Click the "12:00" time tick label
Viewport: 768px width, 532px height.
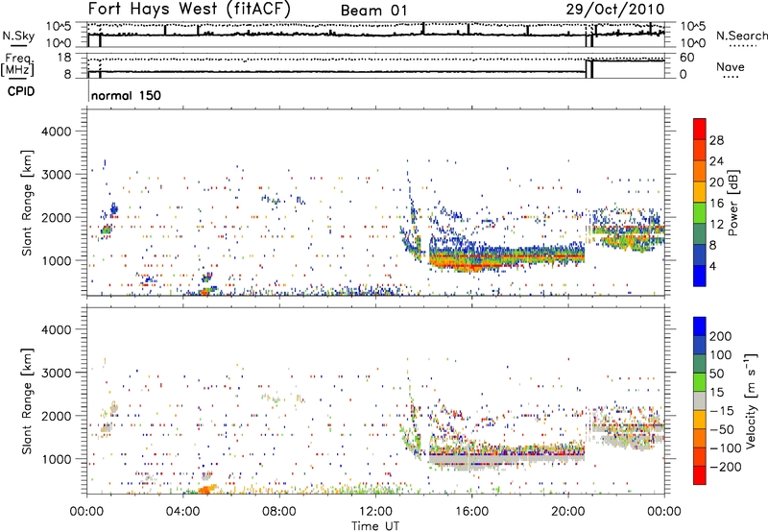pyautogui.click(x=375, y=512)
